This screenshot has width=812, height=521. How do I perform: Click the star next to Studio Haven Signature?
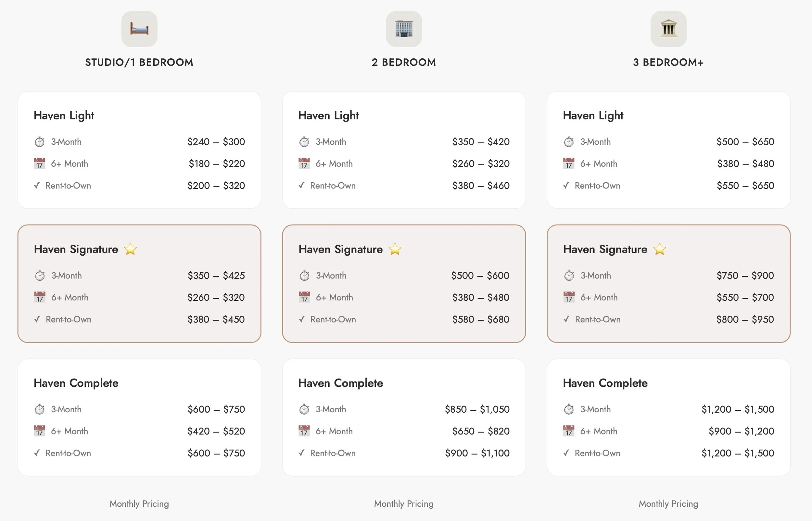click(130, 249)
